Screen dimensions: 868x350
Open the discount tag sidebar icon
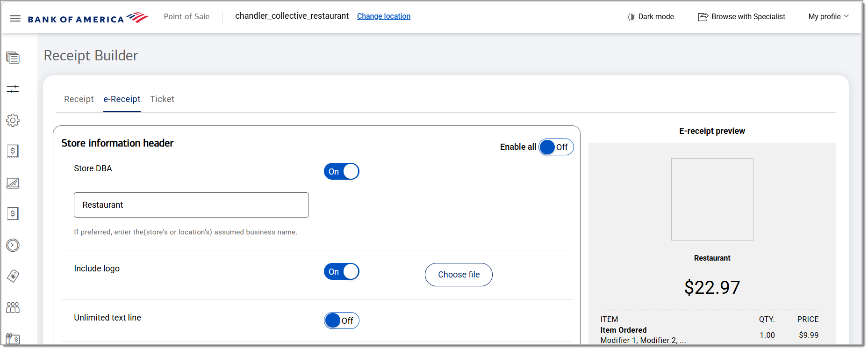coord(13,276)
